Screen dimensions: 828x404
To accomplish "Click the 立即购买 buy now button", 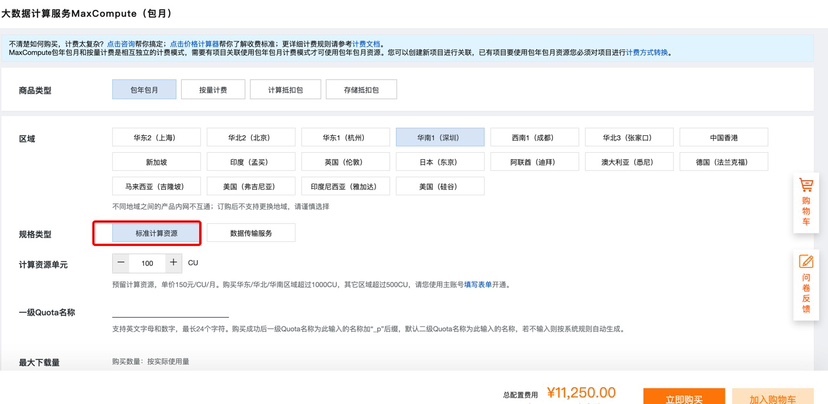I will (x=684, y=397).
